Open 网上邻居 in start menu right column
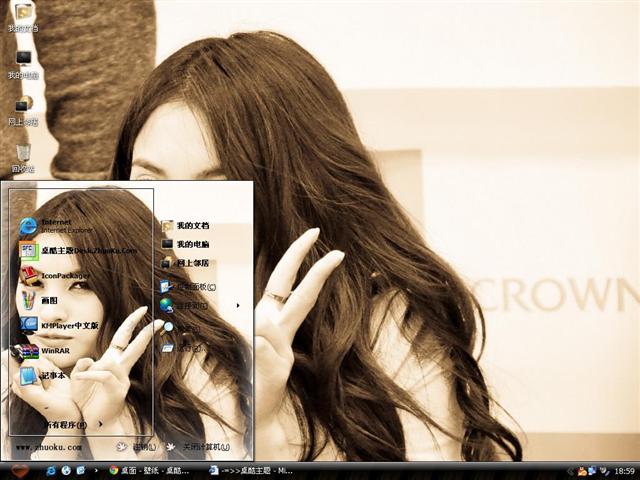640x480 pixels. point(185,263)
